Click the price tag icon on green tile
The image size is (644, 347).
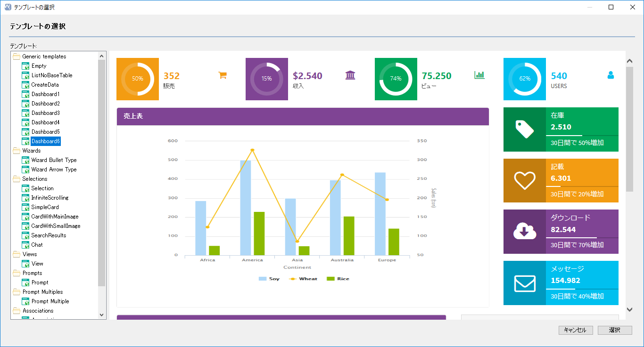click(x=524, y=129)
